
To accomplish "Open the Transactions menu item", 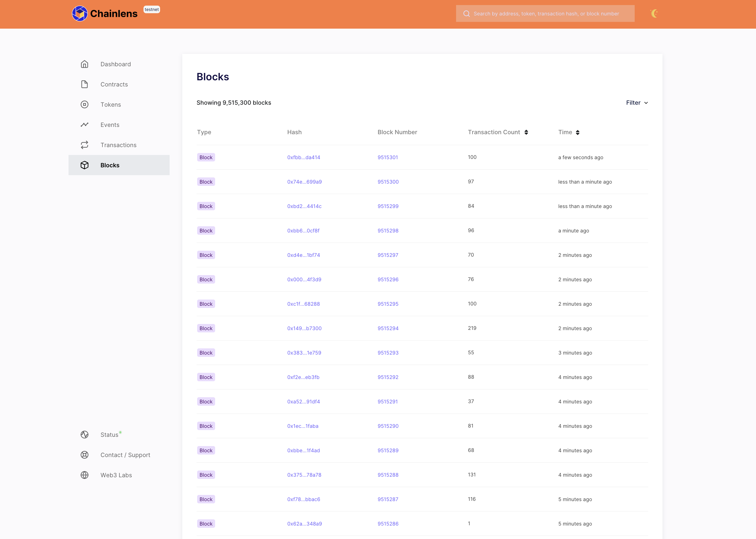I will (118, 145).
